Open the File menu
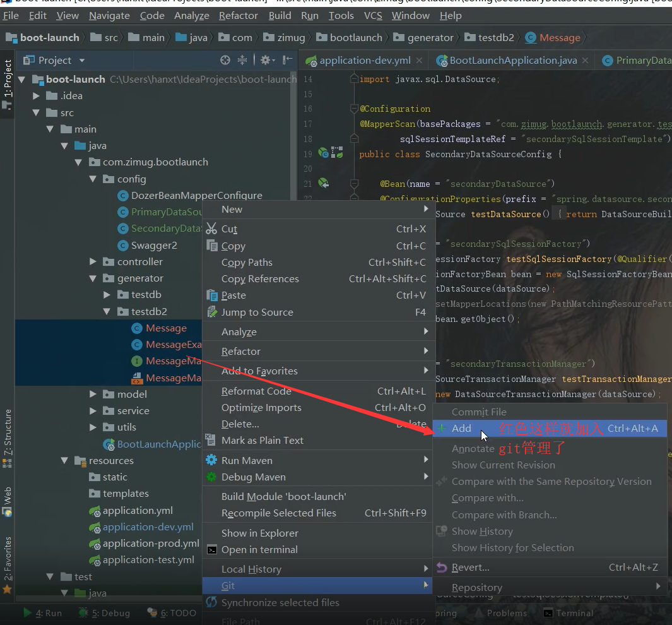Image resolution: width=672 pixels, height=625 pixels. click(11, 15)
